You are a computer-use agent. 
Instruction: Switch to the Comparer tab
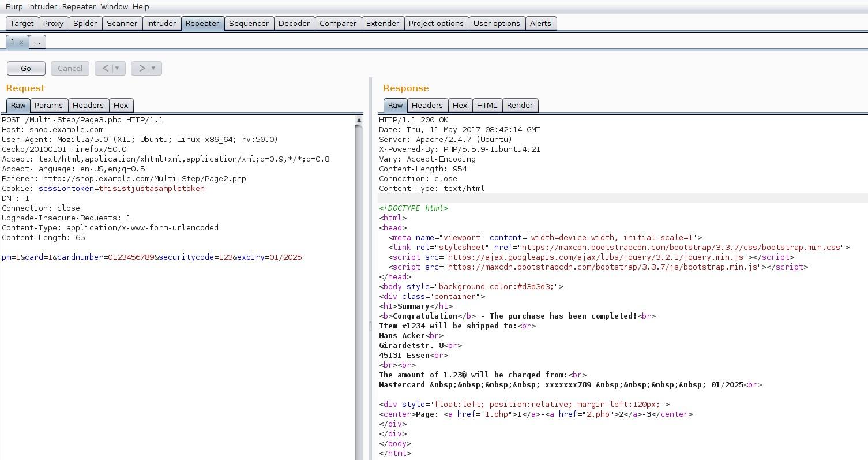tap(338, 24)
